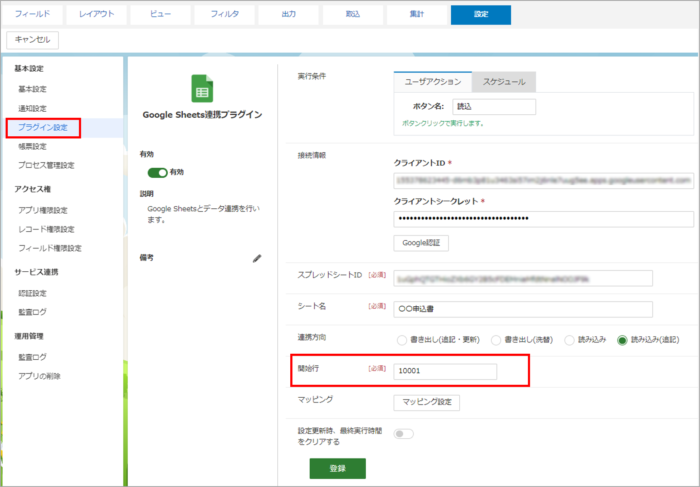Open アプリの削除 in sidebar
Image resolution: width=700 pixels, height=487 pixels.
39,376
